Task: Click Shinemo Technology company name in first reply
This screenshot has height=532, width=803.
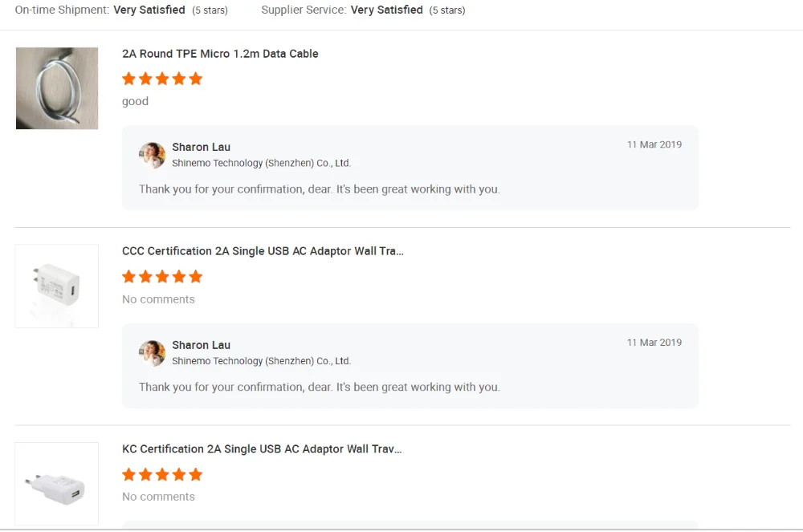Action: point(261,163)
